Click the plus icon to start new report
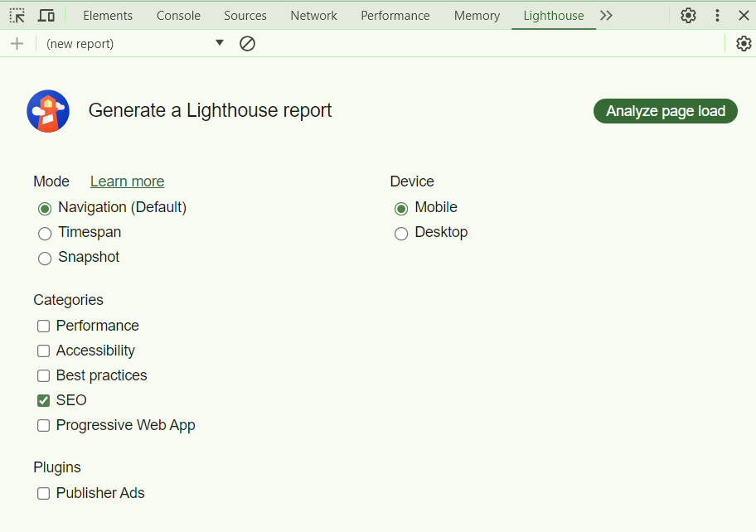Image resolution: width=756 pixels, height=532 pixels. point(17,44)
